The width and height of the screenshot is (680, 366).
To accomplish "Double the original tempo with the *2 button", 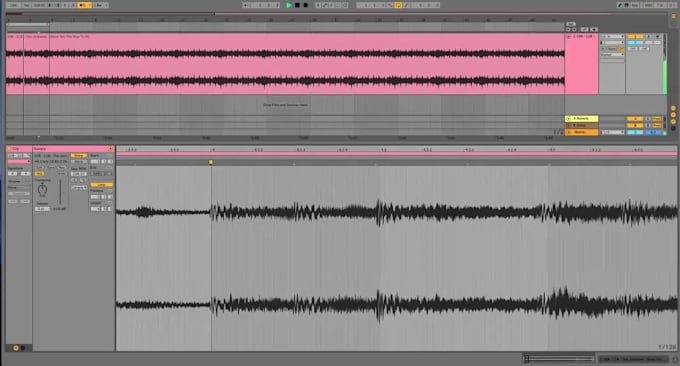I will tap(82, 180).
